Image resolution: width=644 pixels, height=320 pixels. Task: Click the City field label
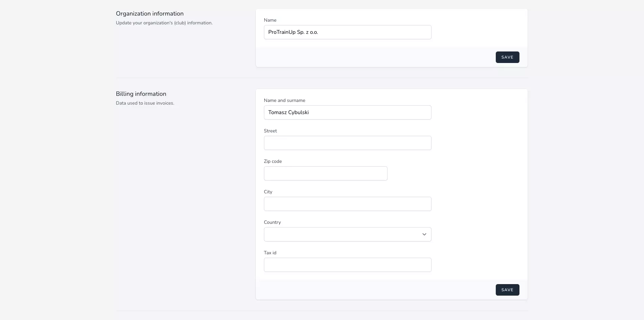268,192
